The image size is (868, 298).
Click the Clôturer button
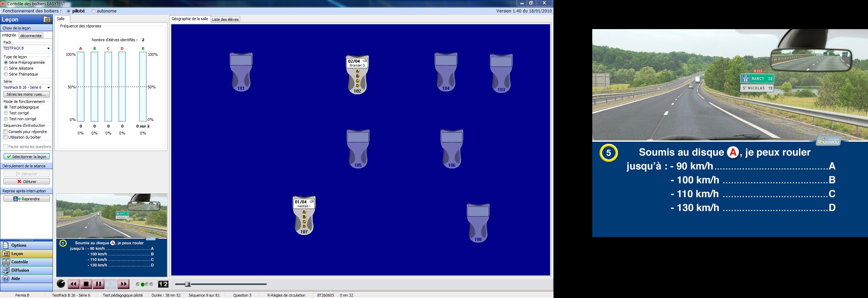27,182
